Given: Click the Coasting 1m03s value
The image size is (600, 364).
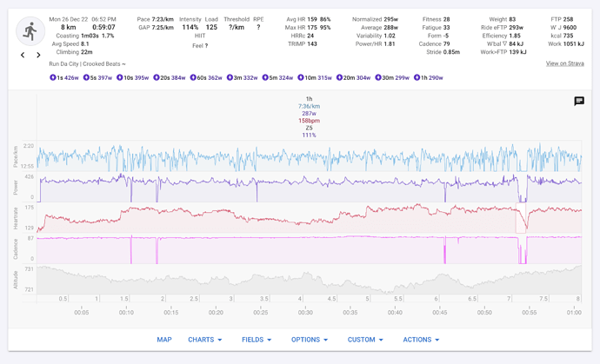Looking at the screenshot, I should click(x=90, y=36).
